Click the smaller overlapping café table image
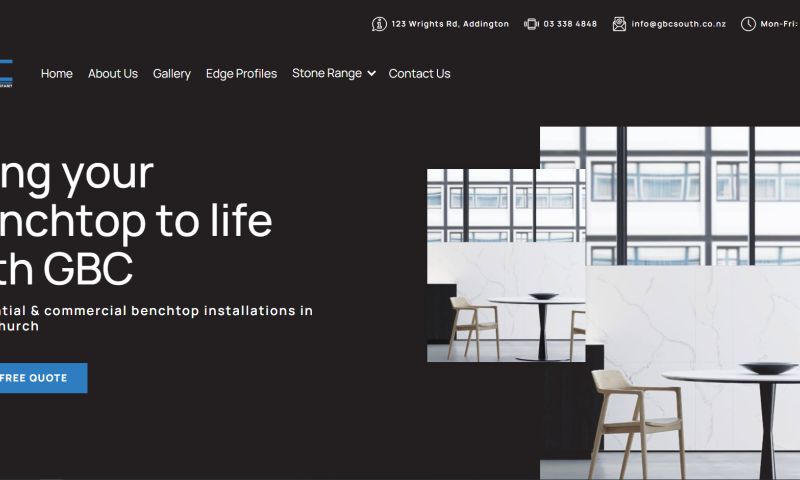The width and height of the screenshot is (800, 480). coord(506,265)
